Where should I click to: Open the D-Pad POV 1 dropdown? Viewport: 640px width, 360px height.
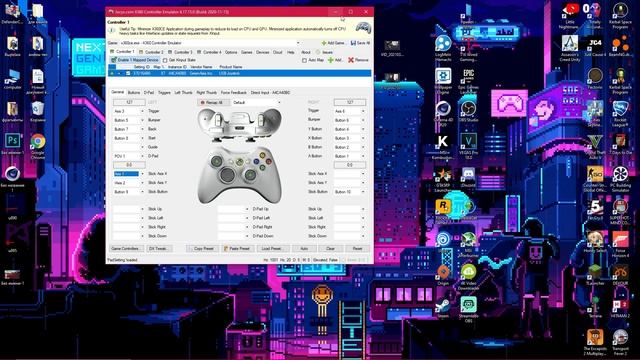point(142,156)
